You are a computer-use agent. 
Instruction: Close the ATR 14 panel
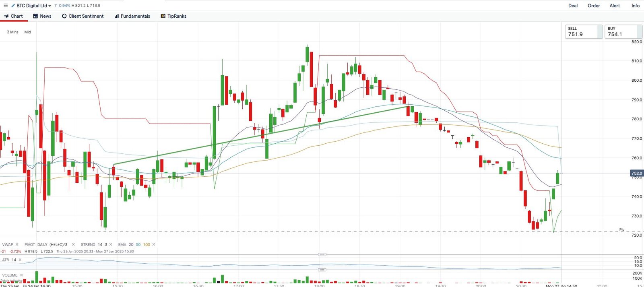pyautogui.click(x=20, y=260)
